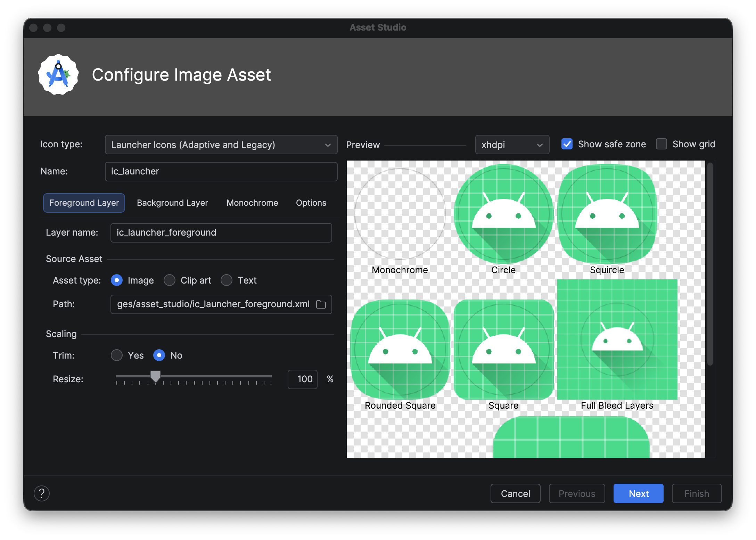
Task: Choose Image asset type radio button
Action: click(x=117, y=280)
